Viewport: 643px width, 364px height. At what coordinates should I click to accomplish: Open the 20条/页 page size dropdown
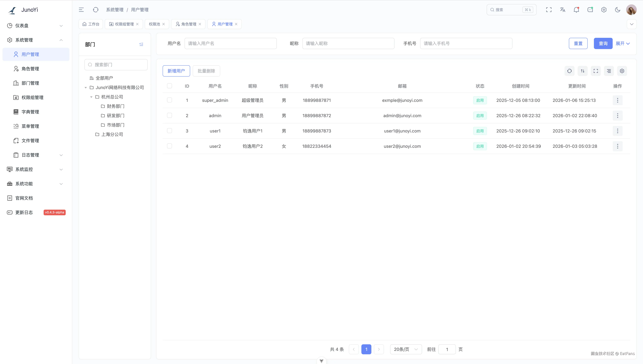pos(406,349)
